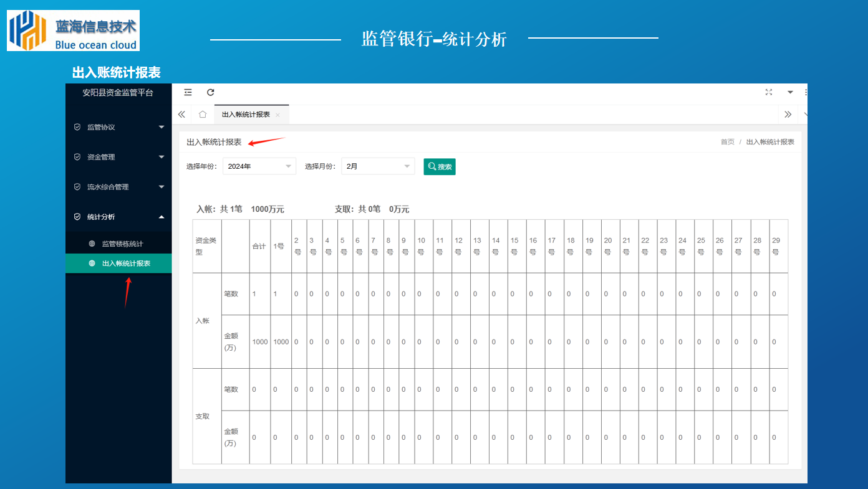Click the shield icon beside 统计分析
Screen dimensions: 868x489
pos(77,217)
